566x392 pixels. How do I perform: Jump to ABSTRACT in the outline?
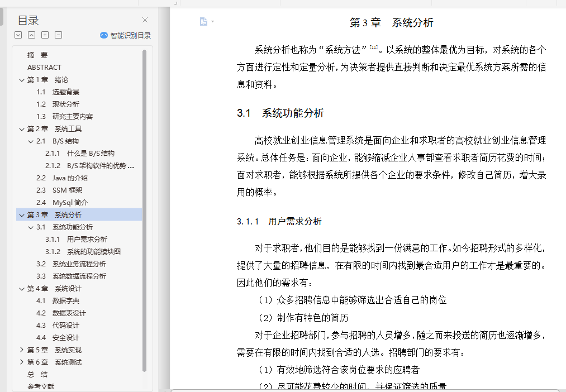(x=44, y=68)
